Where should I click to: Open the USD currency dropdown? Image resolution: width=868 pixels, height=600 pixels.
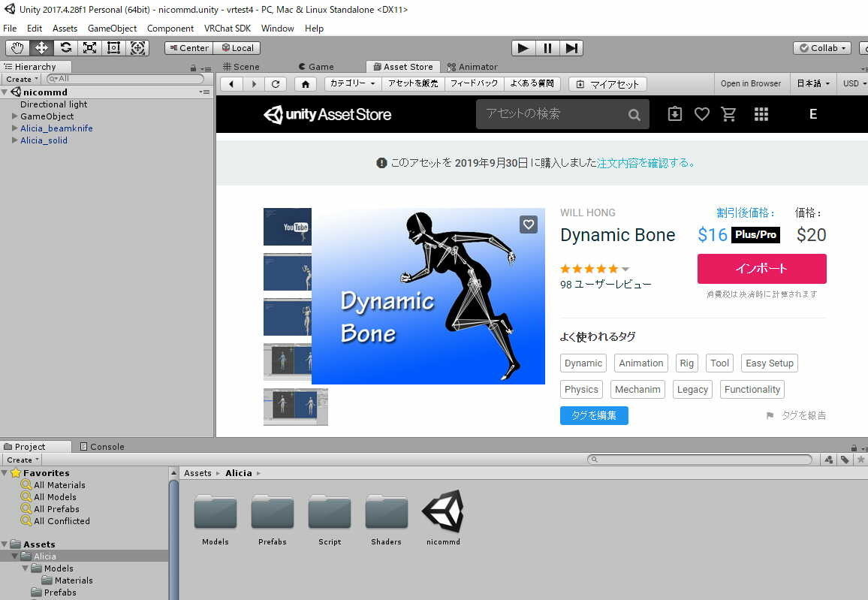click(x=853, y=83)
